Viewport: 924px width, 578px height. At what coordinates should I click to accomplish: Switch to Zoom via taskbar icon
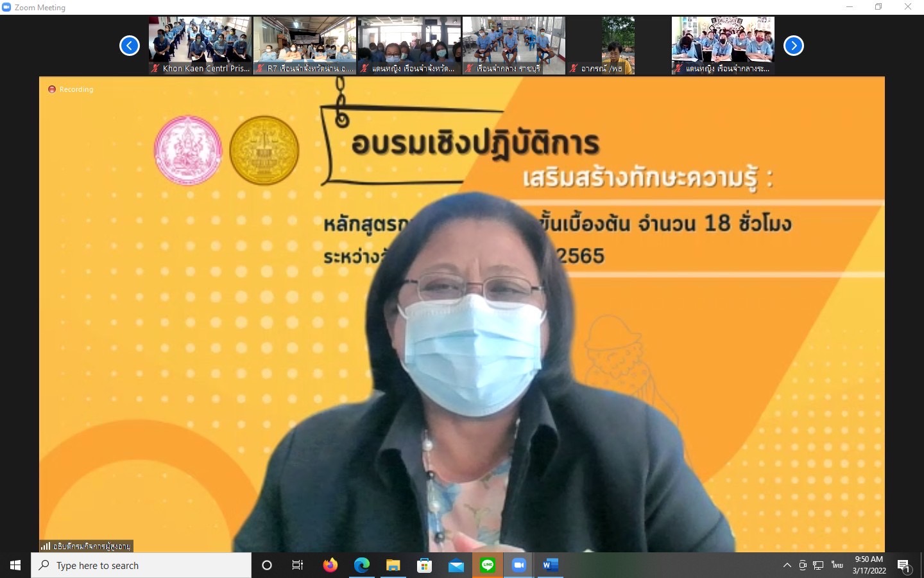click(518, 565)
